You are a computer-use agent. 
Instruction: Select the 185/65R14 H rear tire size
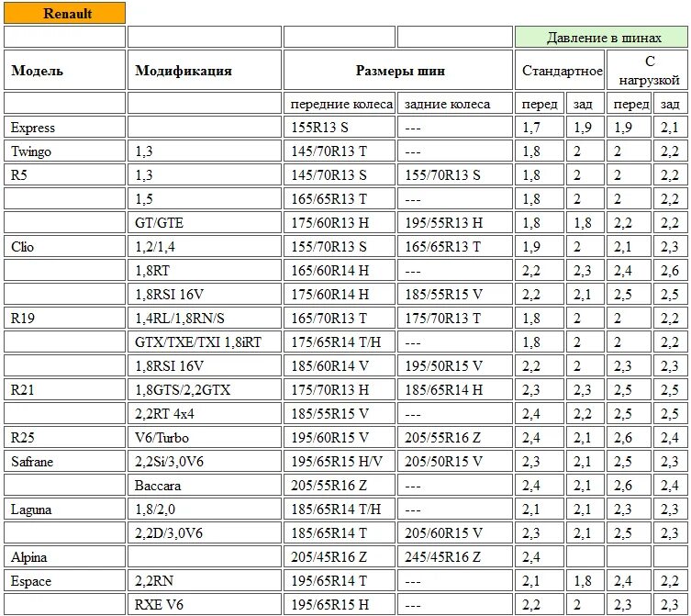[455, 389]
